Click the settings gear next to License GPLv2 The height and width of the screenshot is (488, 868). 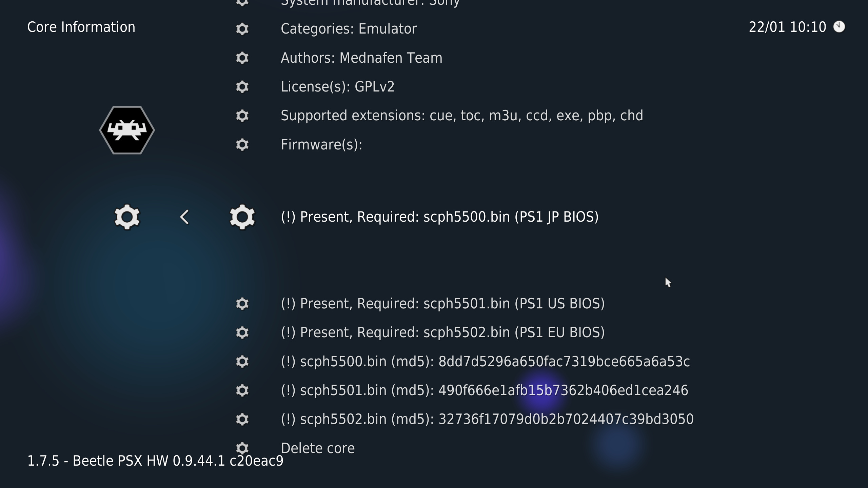(242, 86)
